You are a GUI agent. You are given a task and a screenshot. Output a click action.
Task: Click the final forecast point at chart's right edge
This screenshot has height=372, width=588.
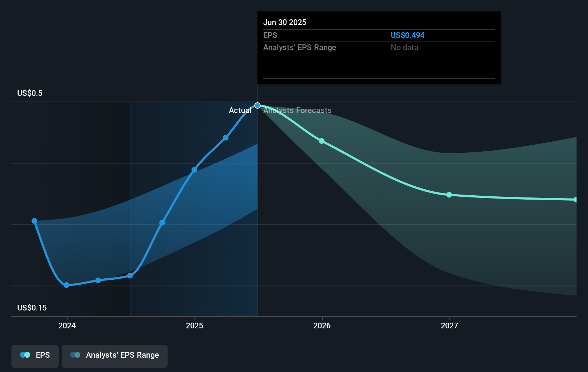(x=575, y=200)
